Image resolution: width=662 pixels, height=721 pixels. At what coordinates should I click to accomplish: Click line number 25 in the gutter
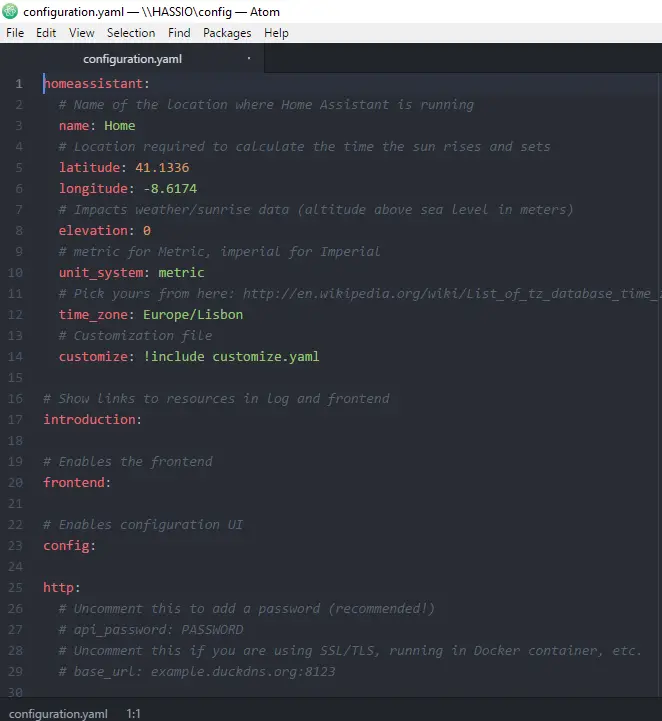[15, 588]
